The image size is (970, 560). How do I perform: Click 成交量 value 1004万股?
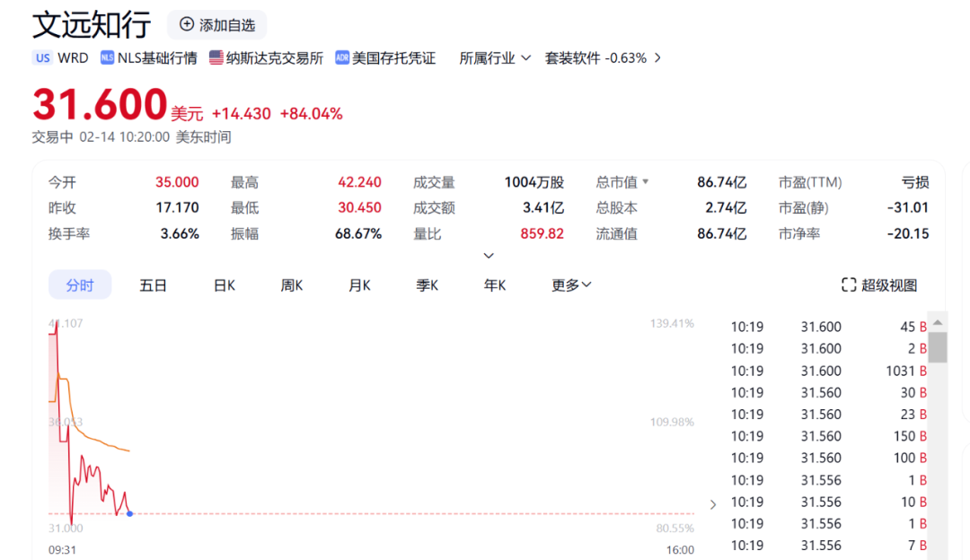pos(533,182)
